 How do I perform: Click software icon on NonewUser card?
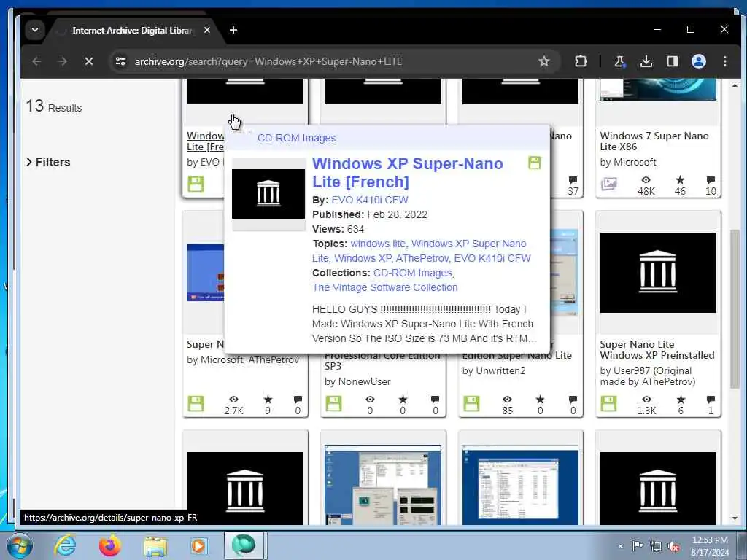coord(333,404)
